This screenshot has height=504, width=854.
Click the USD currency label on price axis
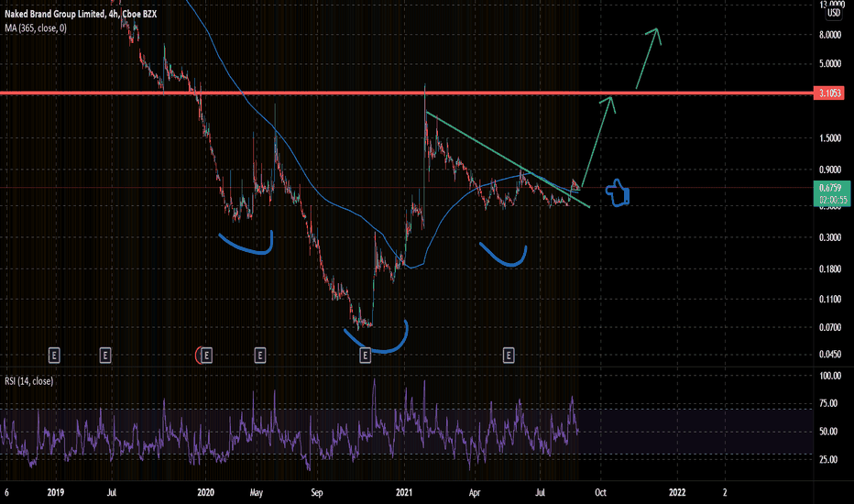tap(834, 13)
